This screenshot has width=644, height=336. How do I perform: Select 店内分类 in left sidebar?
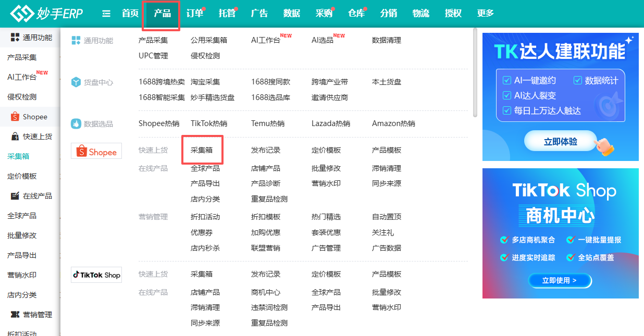point(22,295)
